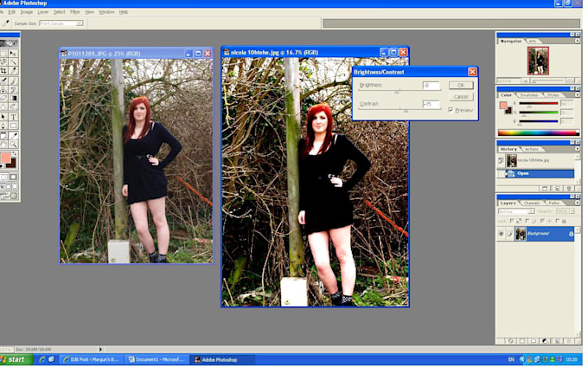Open the Opacity slider arrow in Layers

(x=572, y=211)
